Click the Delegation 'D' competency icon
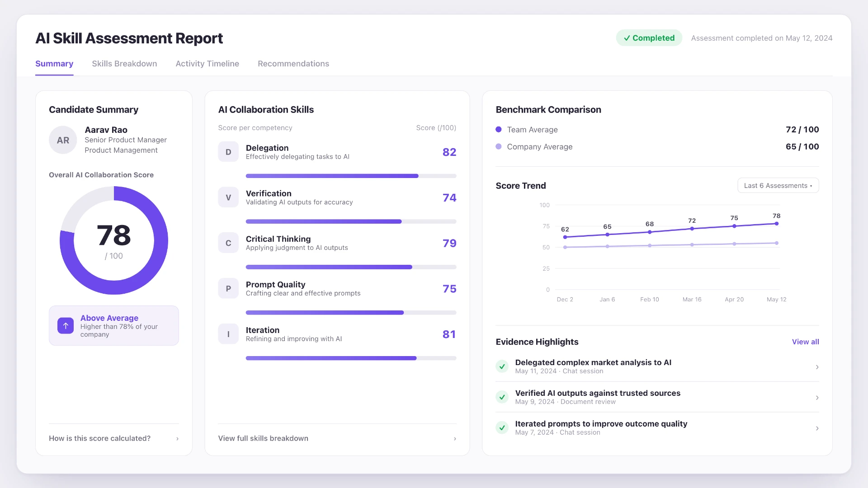Image resolution: width=868 pixels, height=488 pixels. tap(228, 152)
